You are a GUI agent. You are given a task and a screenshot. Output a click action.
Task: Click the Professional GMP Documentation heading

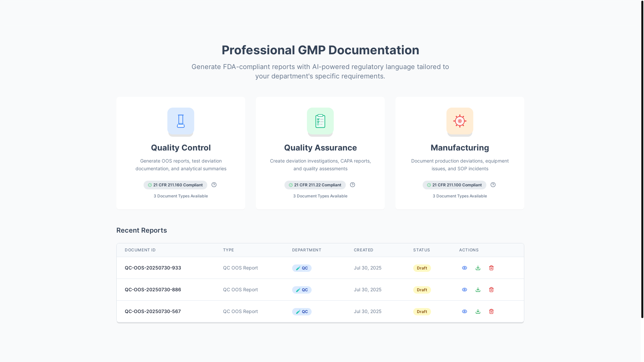[x=320, y=50]
